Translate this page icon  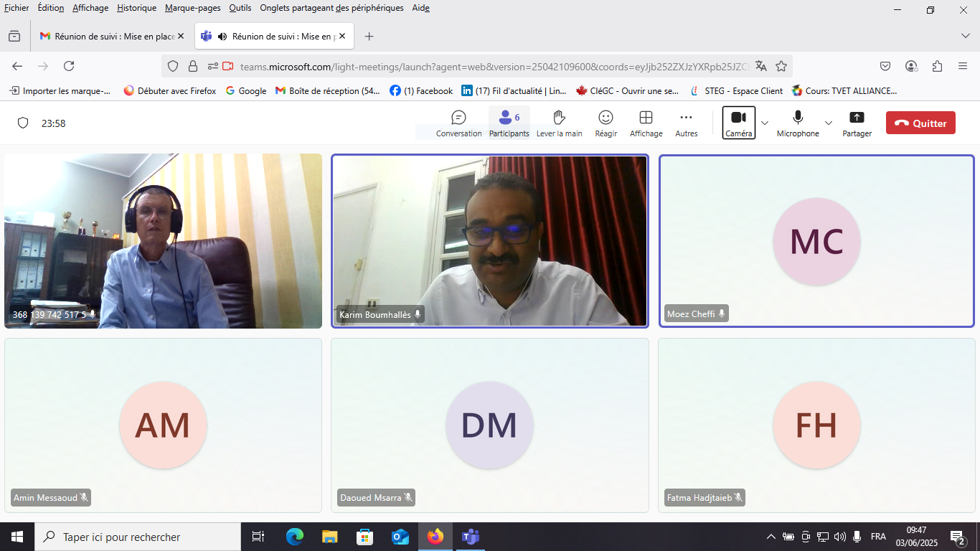[x=761, y=66]
